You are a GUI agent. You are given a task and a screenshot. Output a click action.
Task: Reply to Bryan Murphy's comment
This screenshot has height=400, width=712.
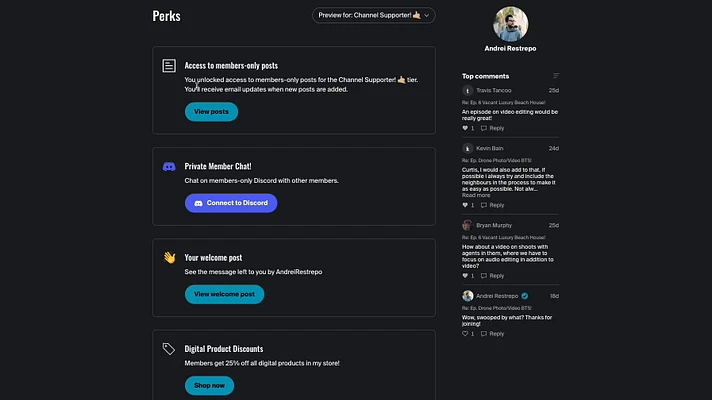[x=493, y=276]
